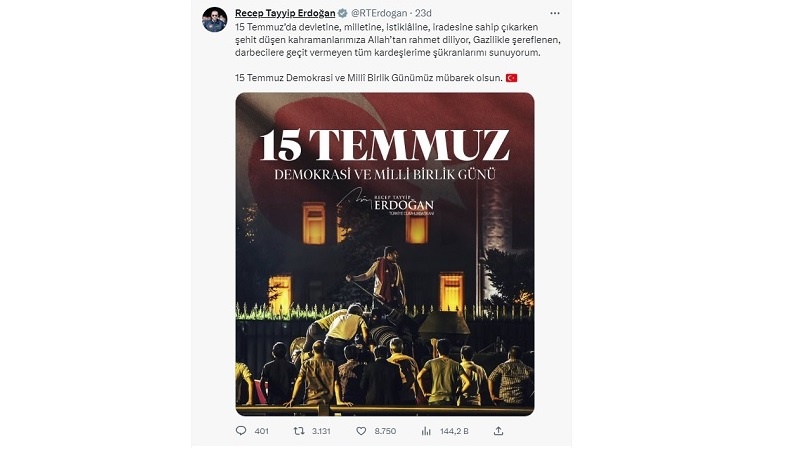Image resolution: width=800 pixels, height=450 pixels.
Task: Click the @RTErdogan handle
Action: [379, 13]
